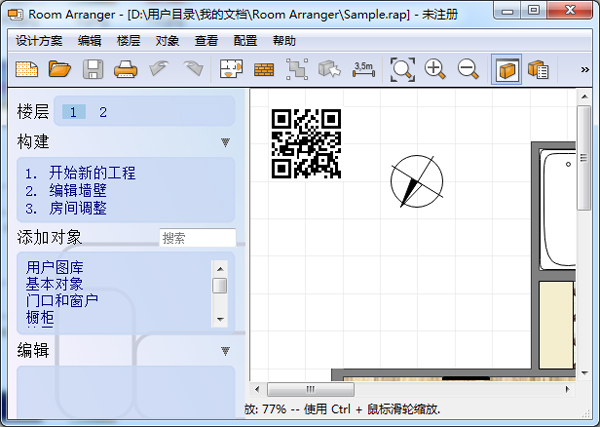Click the printer icon in toolbar

(x=125, y=69)
